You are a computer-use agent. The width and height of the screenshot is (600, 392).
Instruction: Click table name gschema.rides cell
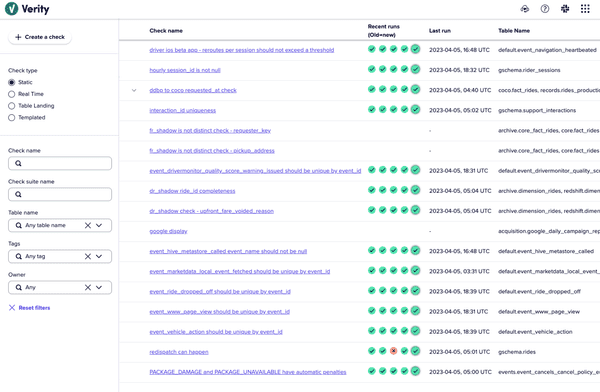(517, 352)
